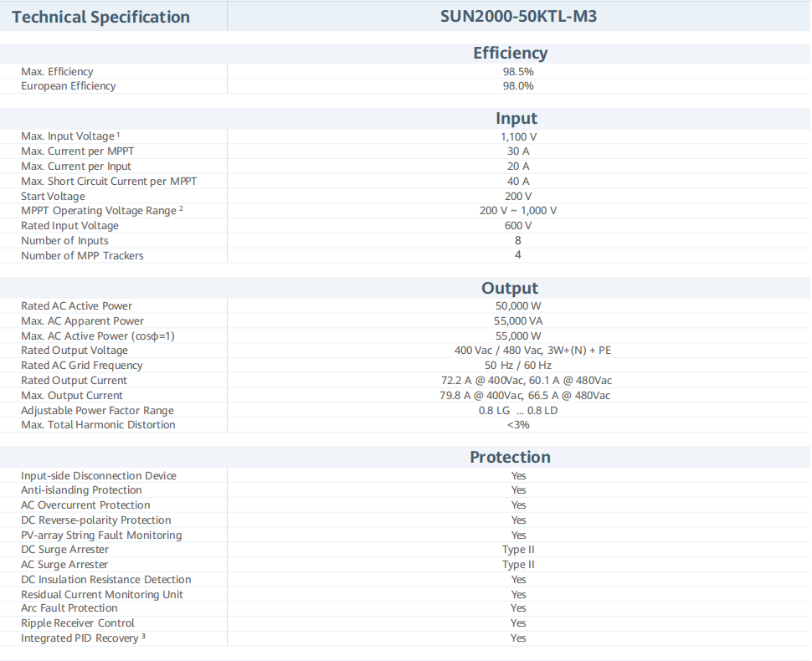This screenshot has width=812, height=661.
Task: Select 'Max. Current per Input' label
Action: [x=76, y=167]
